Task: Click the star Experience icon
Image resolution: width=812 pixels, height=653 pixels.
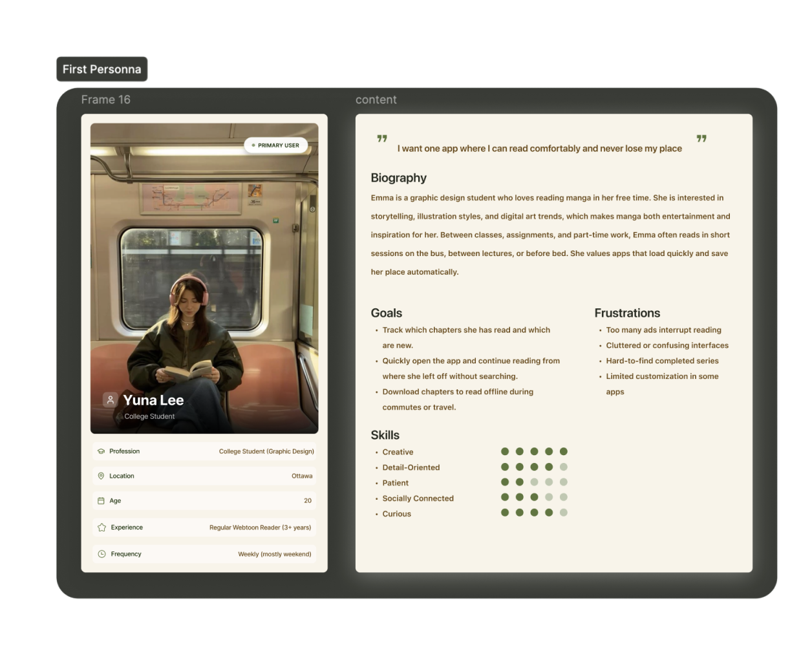Action: pos(101,528)
